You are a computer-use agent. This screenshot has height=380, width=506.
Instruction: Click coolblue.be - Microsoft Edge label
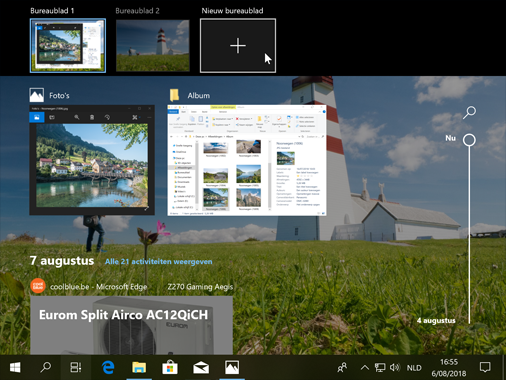point(99,287)
